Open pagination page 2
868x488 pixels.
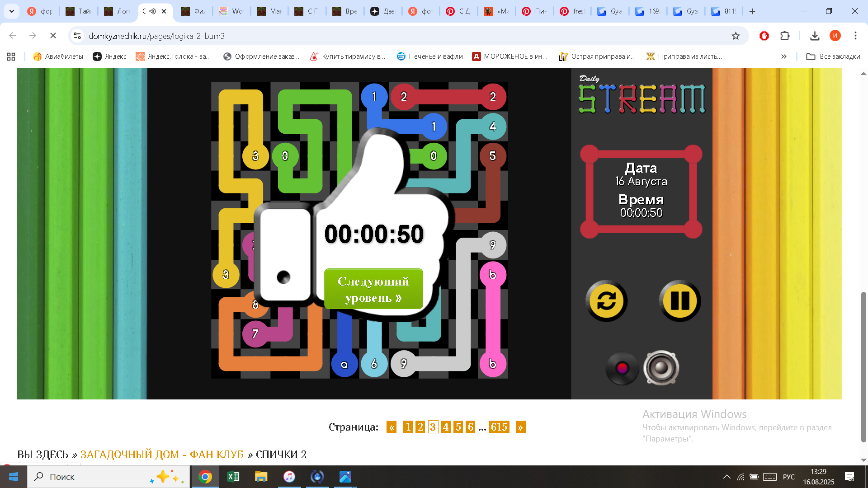[x=420, y=427]
